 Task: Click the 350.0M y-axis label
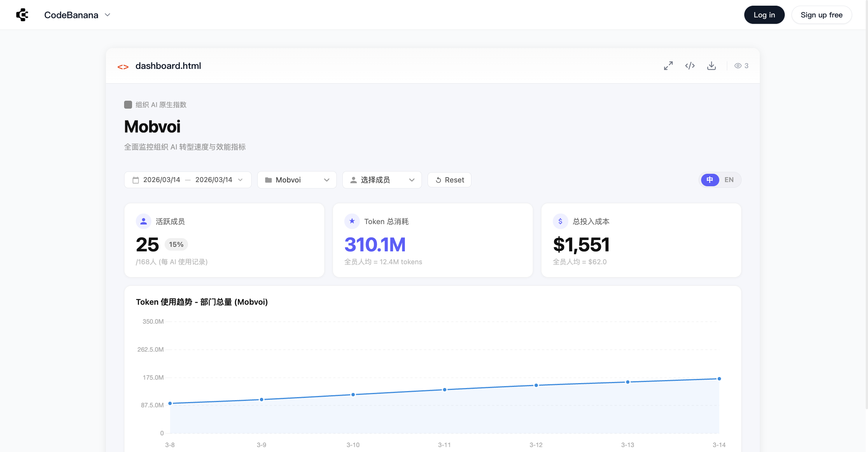point(153,321)
